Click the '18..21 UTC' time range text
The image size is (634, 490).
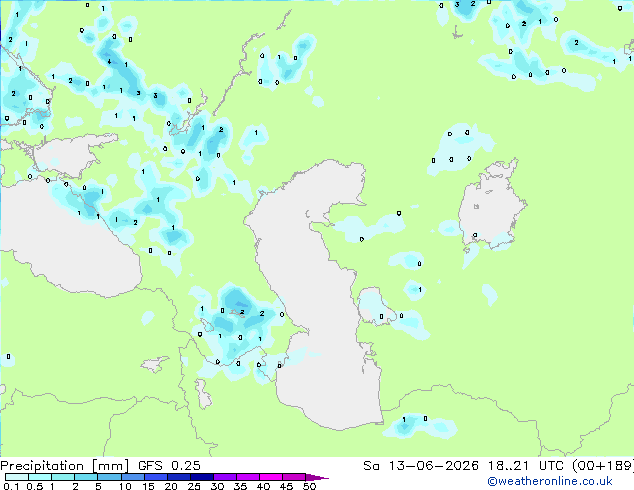pos(528,466)
